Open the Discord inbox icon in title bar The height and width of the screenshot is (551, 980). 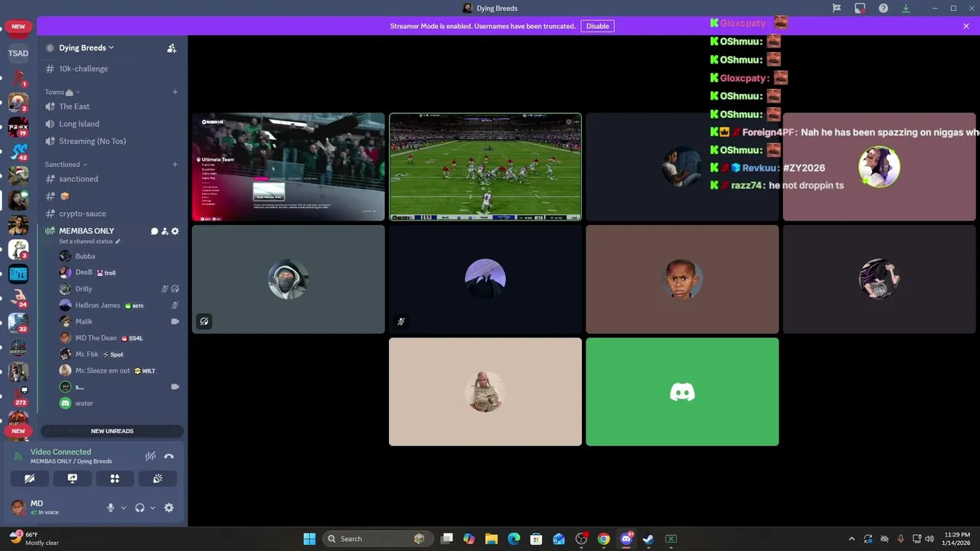tap(860, 8)
